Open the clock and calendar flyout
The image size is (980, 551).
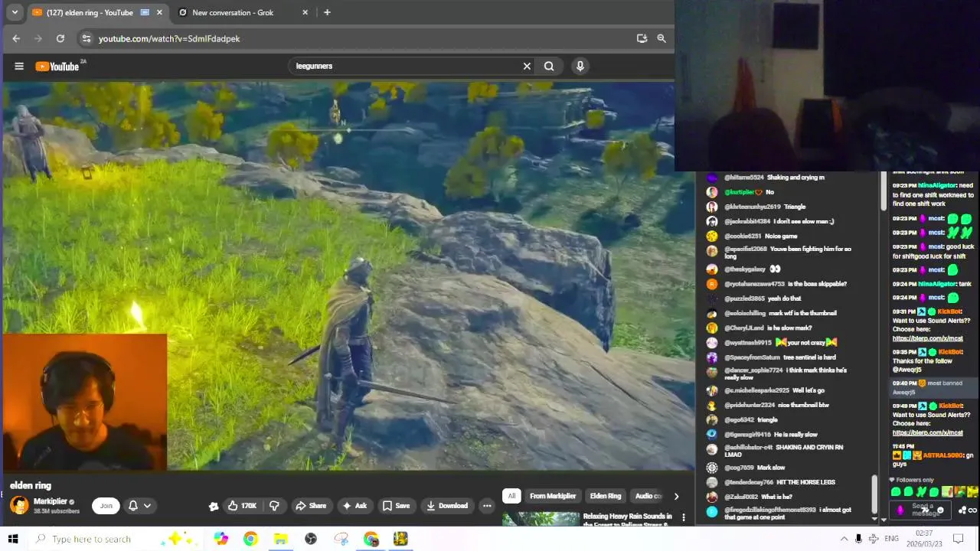923,539
